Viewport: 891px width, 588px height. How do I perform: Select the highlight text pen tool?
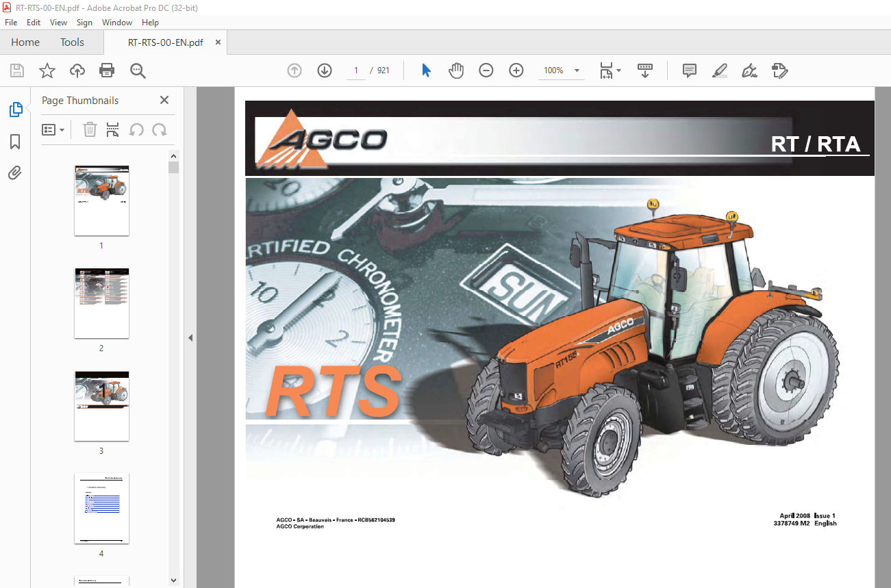pos(719,71)
